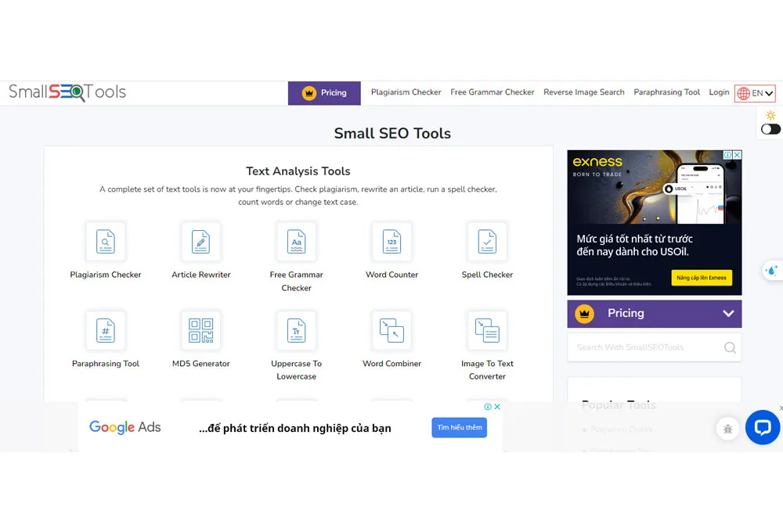The width and height of the screenshot is (783, 532).
Task: Click the Exness ad info icon
Action: coord(728,155)
